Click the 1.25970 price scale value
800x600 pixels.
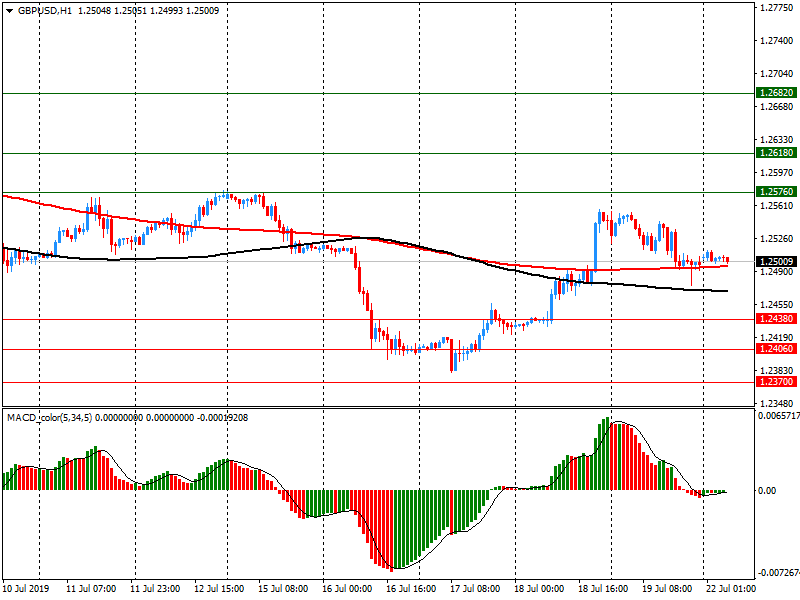click(x=777, y=173)
